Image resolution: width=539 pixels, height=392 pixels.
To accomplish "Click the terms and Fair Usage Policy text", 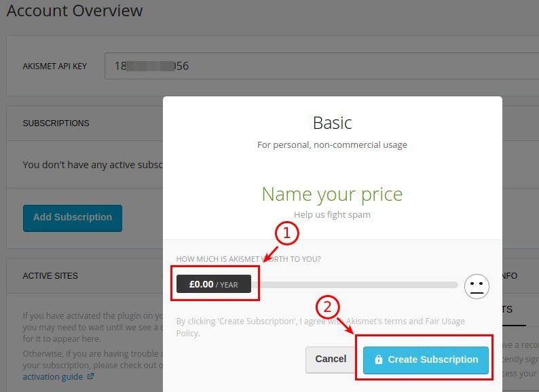I will click(320, 327).
